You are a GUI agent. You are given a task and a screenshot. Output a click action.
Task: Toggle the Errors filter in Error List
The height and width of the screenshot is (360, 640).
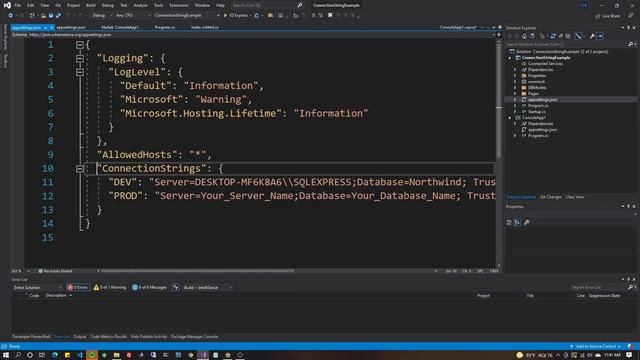[78, 287]
